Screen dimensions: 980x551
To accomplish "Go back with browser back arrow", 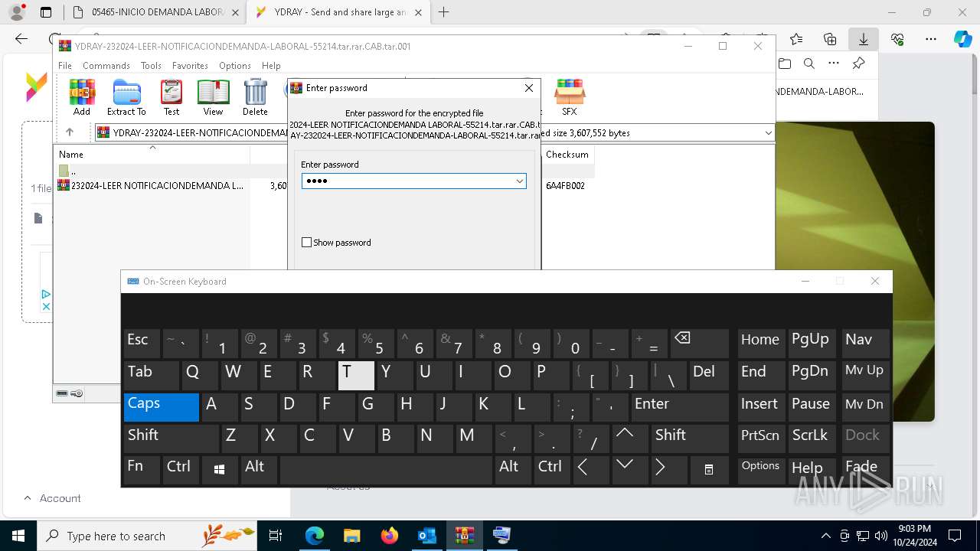I will click(x=21, y=39).
